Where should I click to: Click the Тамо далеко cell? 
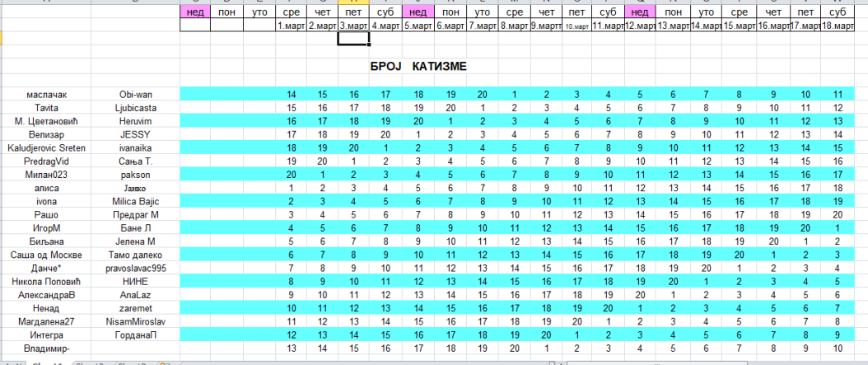tap(136, 255)
